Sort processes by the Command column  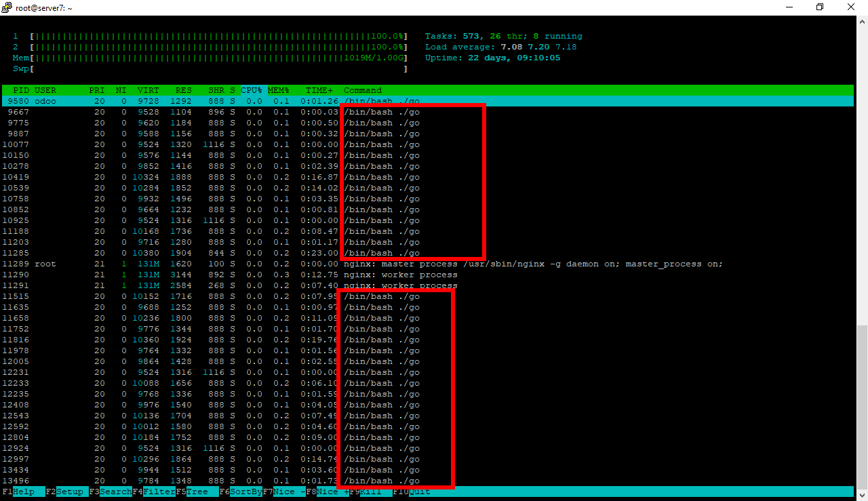pos(362,89)
